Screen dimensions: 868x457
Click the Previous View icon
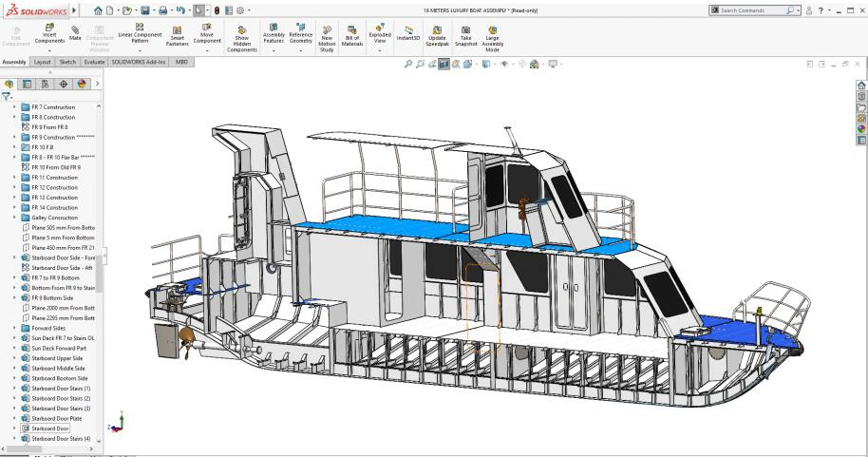pyautogui.click(x=432, y=65)
